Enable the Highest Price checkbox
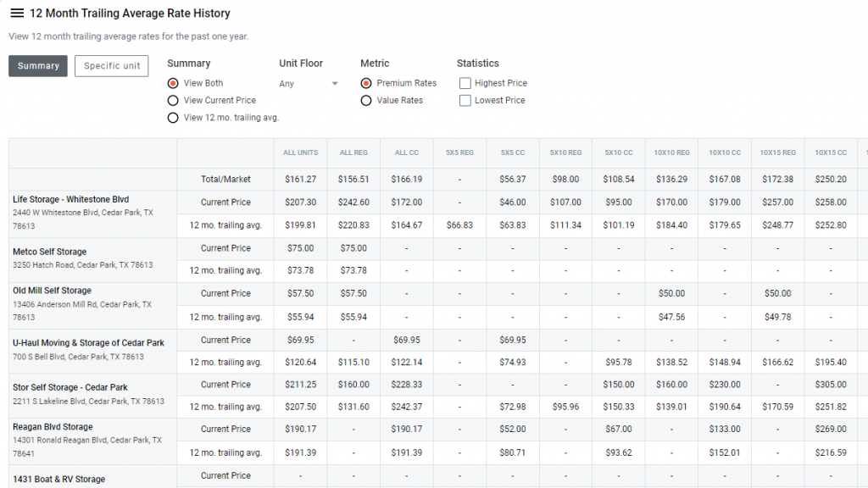This screenshot has height=488, width=868. pyautogui.click(x=465, y=82)
